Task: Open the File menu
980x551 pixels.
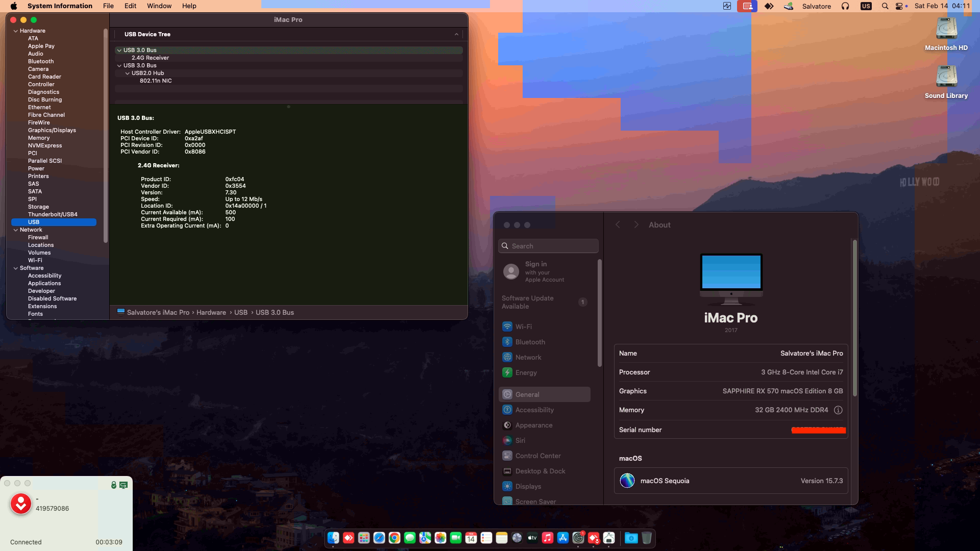Action: (108, 6)
